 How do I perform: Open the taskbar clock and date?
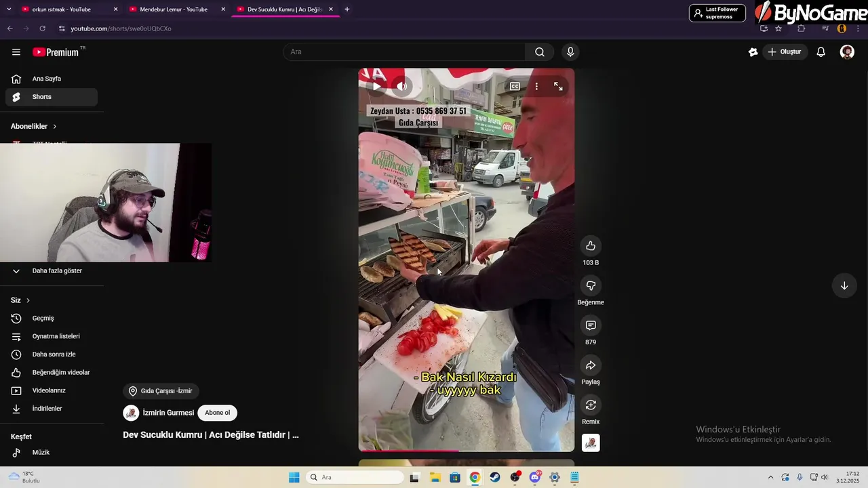pos(848,478)
